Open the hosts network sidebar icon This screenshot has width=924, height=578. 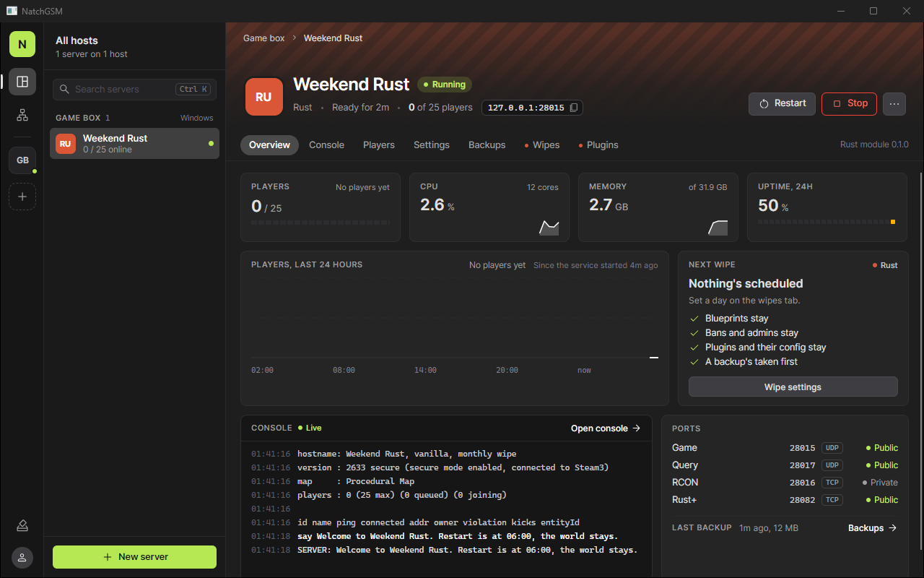tap(22, 115)
